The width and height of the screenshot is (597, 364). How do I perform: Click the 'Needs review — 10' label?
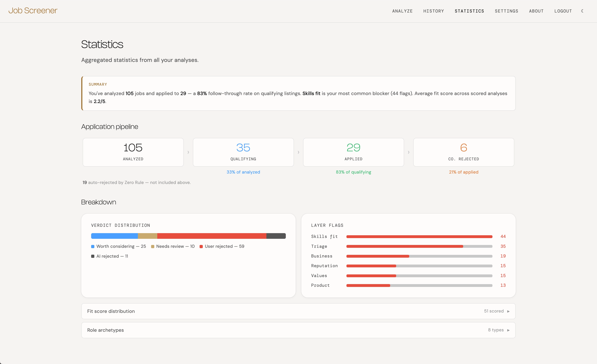click(x=175, y=247)
